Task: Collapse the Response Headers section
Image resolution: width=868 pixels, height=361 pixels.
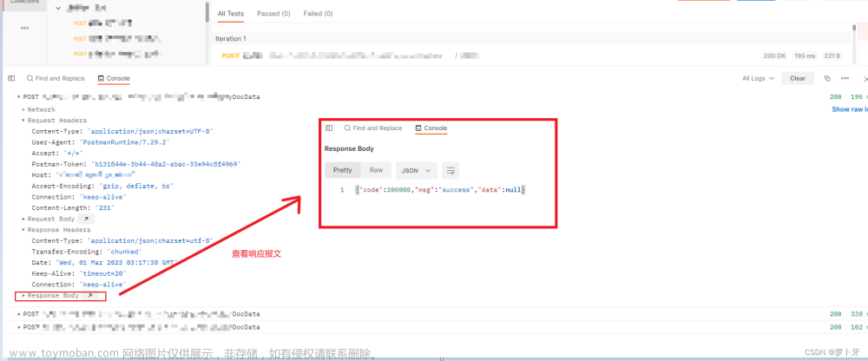Action: (23, 230)
